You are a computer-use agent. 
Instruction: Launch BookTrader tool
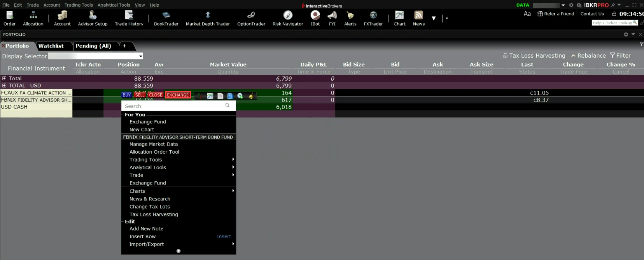coord(166,18)
